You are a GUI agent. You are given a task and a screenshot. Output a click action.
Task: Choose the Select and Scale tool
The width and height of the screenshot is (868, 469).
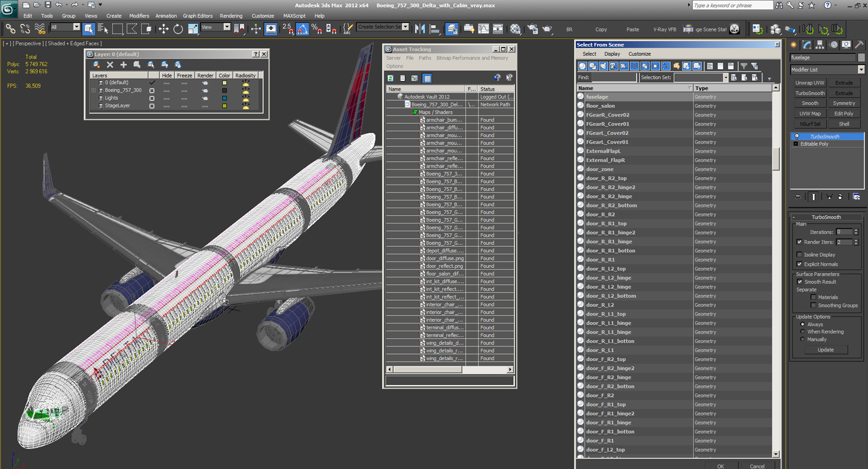pyautogui.click(x=192, y=28)
